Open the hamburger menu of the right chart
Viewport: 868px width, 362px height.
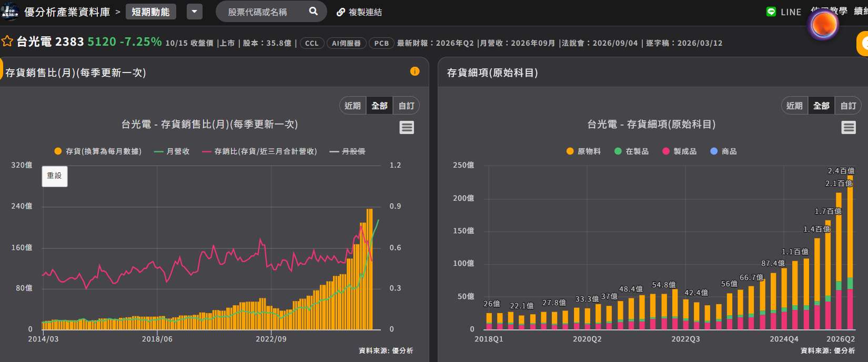[849, 127]
